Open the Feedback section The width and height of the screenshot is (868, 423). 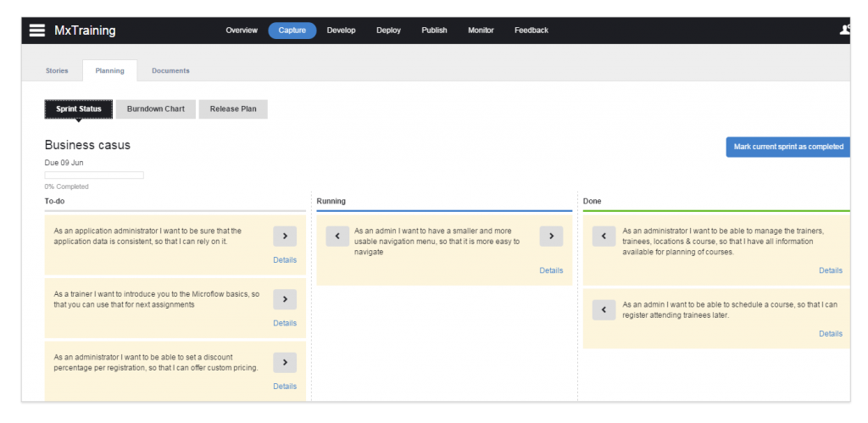tap(531, 31)
